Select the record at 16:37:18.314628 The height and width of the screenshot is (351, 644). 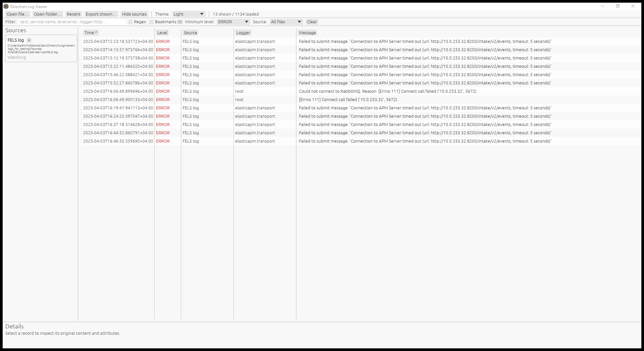point(360,125)
